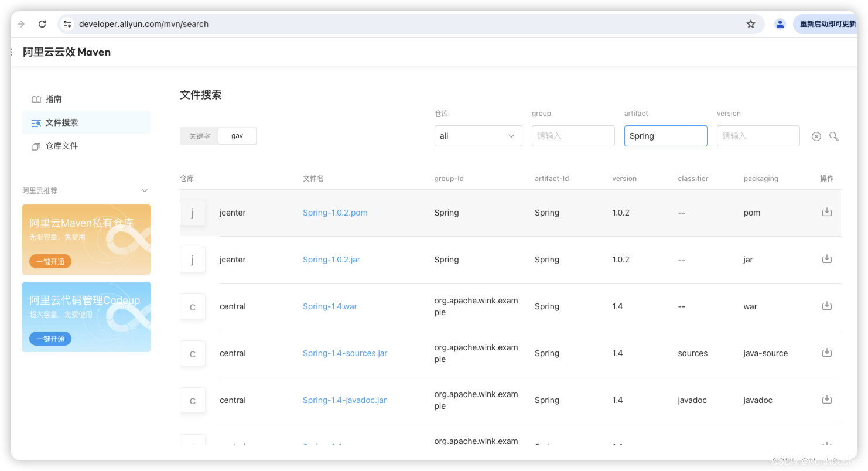Click the 文件名 column header
868x471 pixels.
pos(313,179)
